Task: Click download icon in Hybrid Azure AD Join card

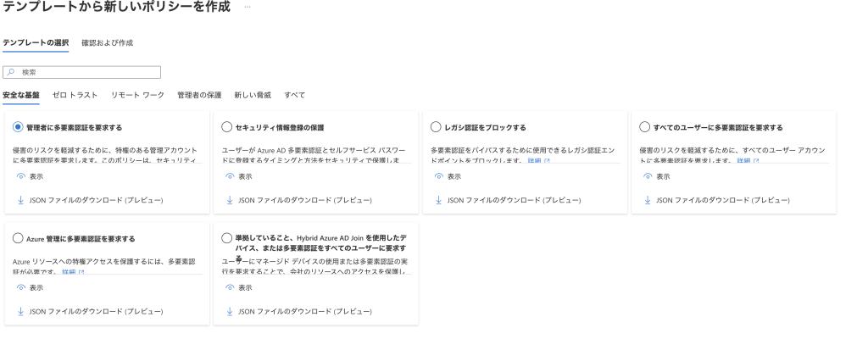Action: [x=230, y=311]
